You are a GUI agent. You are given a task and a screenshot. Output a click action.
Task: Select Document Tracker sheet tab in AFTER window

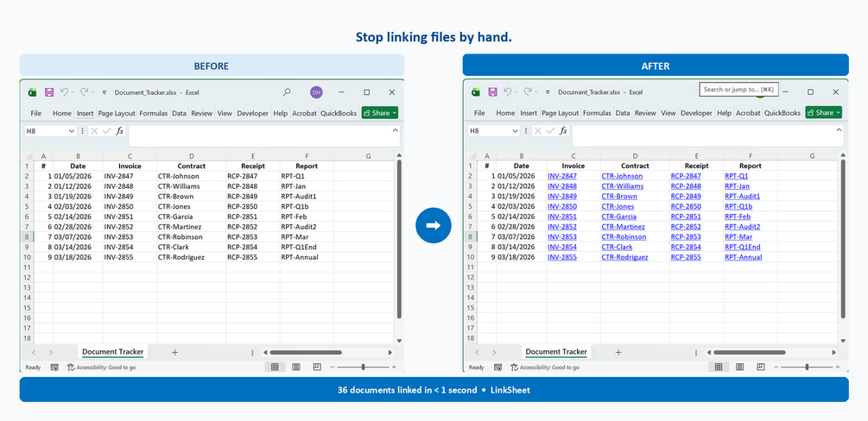click(x=556, y=352)
